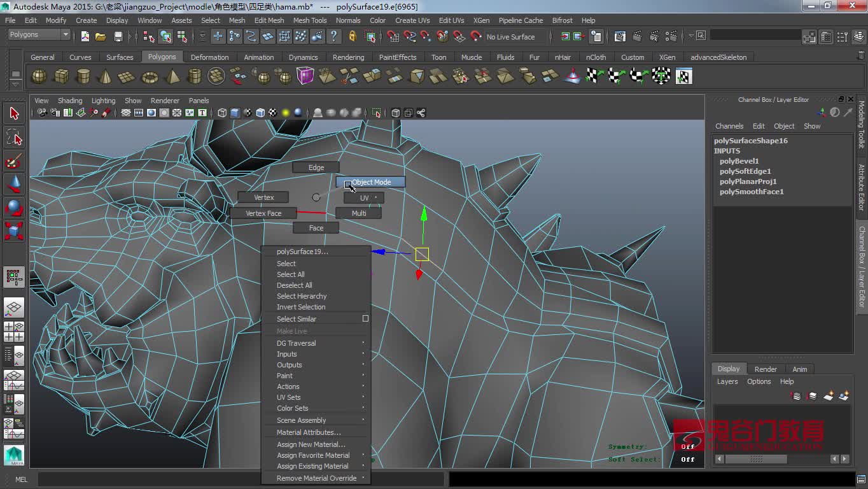Create a polygon torus from shelf
Image resolution: width=868 pixels, height=489 pixels.
click(x=150, y=77)
